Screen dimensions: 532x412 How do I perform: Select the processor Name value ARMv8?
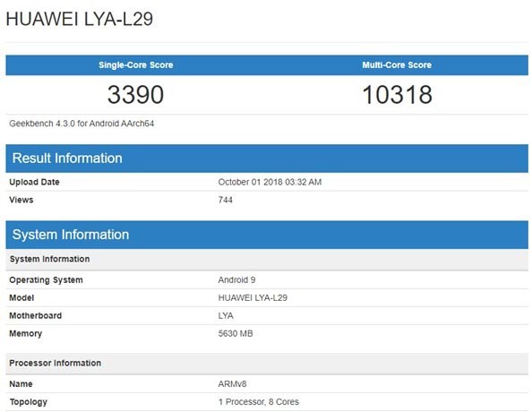pos(232,384)
